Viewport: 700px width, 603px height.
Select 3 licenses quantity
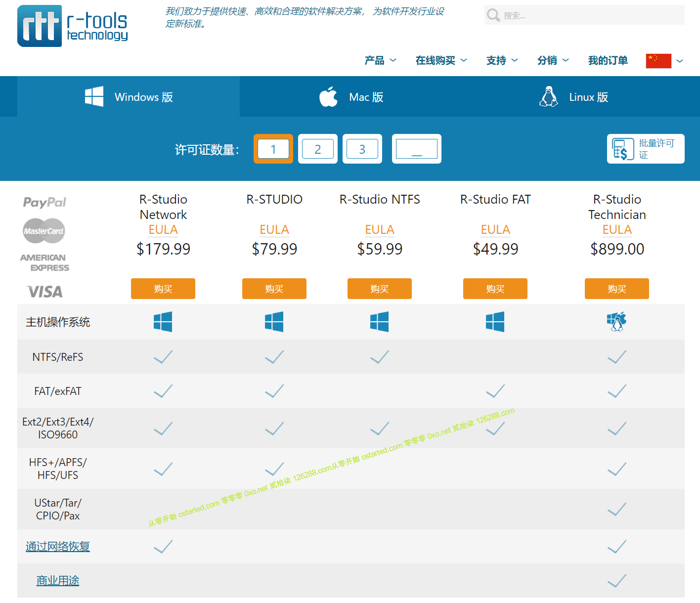[362, 149]
